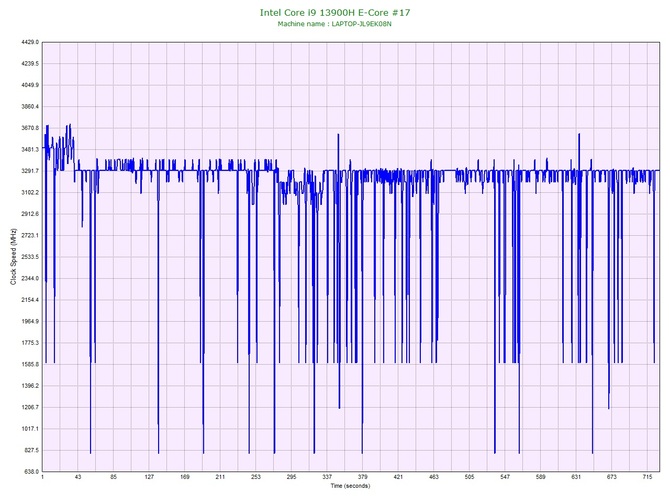Click the 2344.0 y-axis value
This screenshot has width=670, height=503.
click(x=30, y=278)
